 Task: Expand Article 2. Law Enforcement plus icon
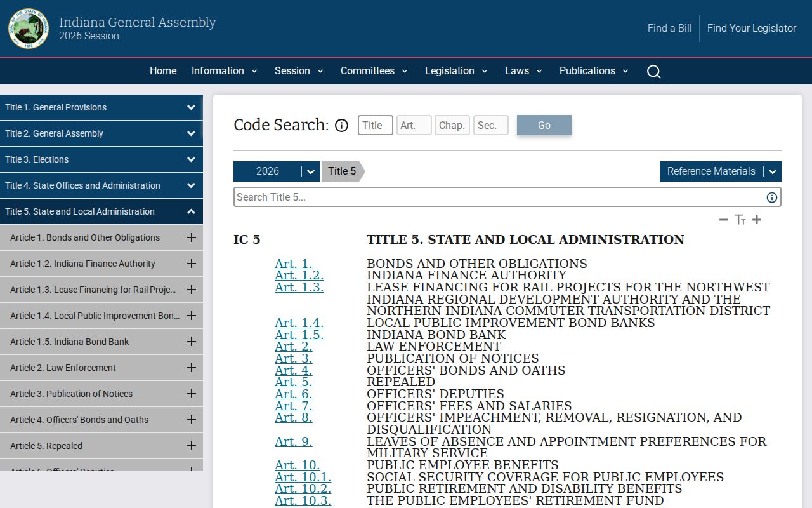coord(191,368)
